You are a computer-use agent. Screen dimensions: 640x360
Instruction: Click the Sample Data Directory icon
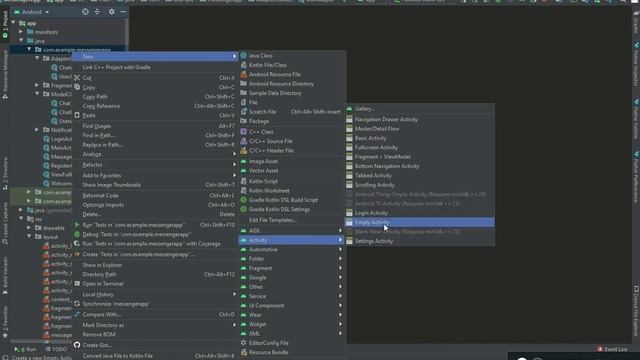click(x=244, y=93)
